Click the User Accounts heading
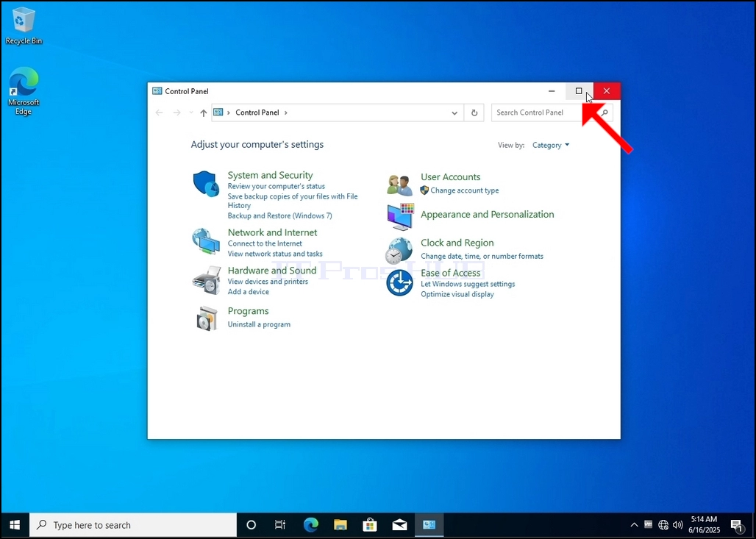 450,177
